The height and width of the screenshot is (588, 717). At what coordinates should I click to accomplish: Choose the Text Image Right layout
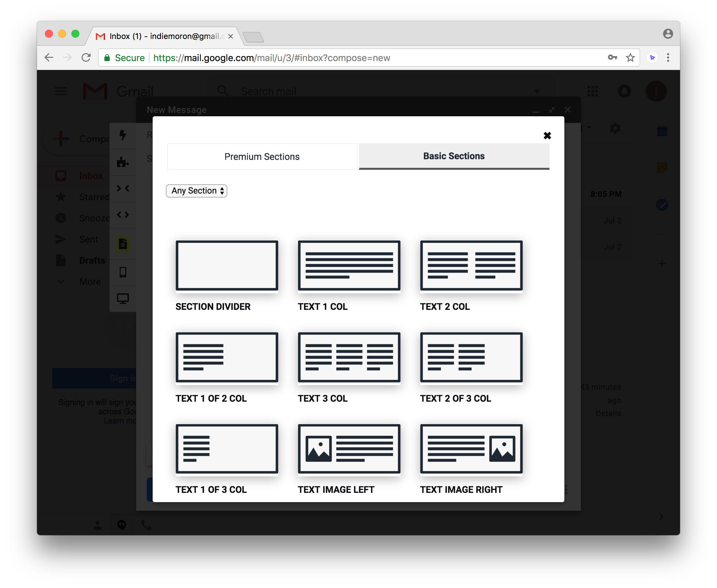(471, 449)
